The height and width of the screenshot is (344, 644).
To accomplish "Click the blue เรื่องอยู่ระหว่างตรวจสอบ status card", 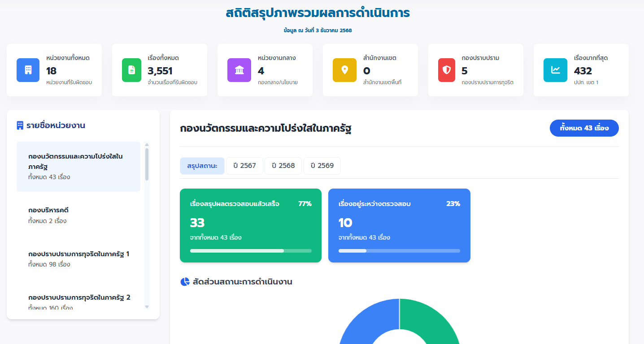I will coord(399,225).
